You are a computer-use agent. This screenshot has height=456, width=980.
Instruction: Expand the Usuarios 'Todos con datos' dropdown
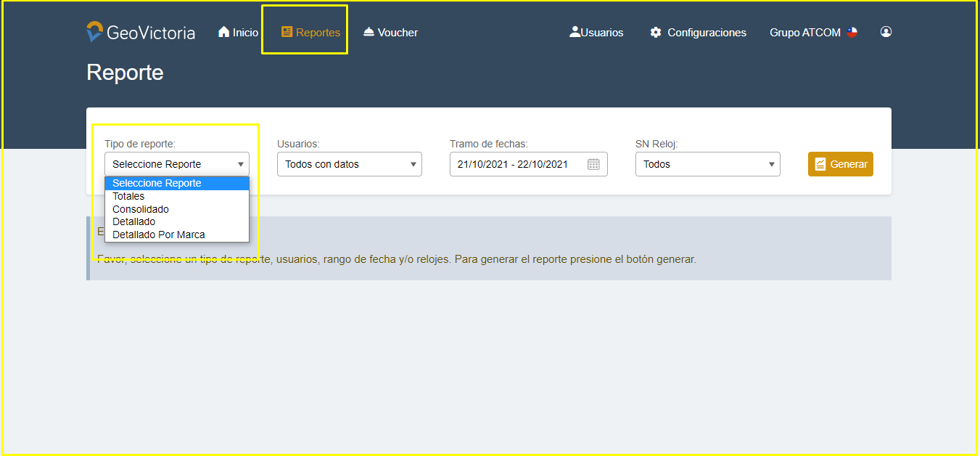click(x=349, y=164)
